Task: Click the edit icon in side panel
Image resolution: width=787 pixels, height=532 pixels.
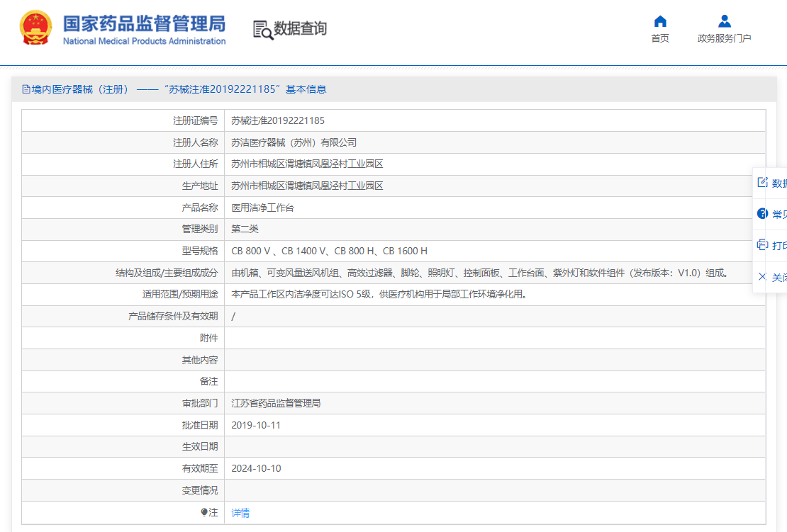Action: tap(762, 182)
